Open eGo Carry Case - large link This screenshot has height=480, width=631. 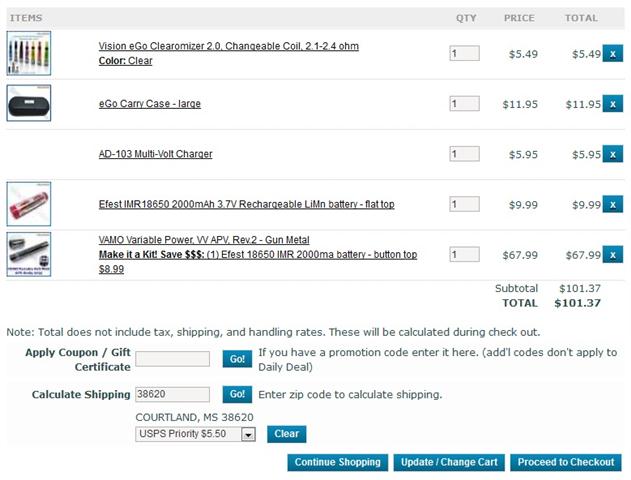(x=150, y=103)
